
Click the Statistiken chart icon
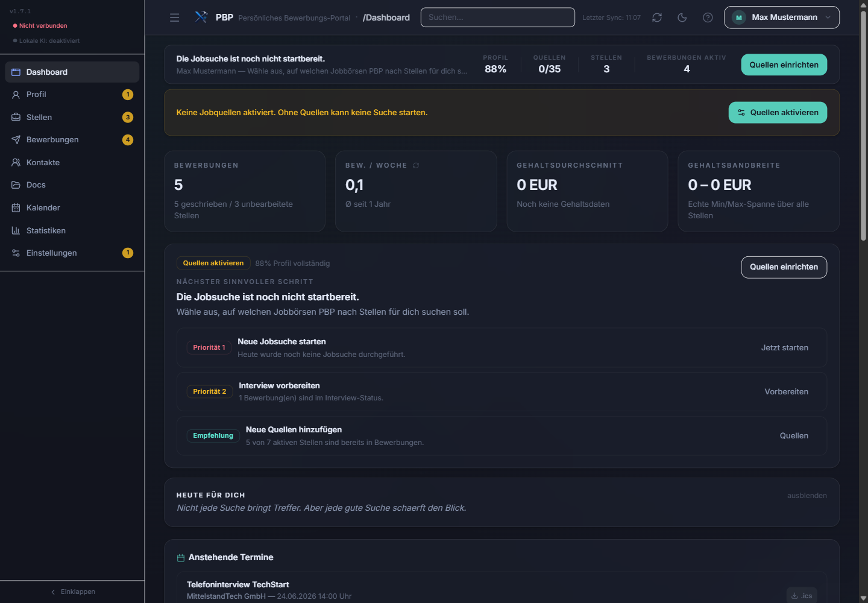coord(16,230)
